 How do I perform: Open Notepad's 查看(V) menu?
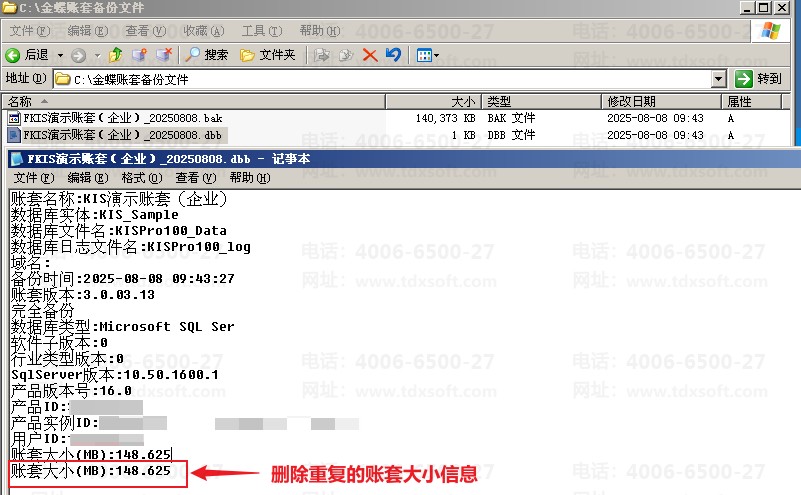pos(196,178)
